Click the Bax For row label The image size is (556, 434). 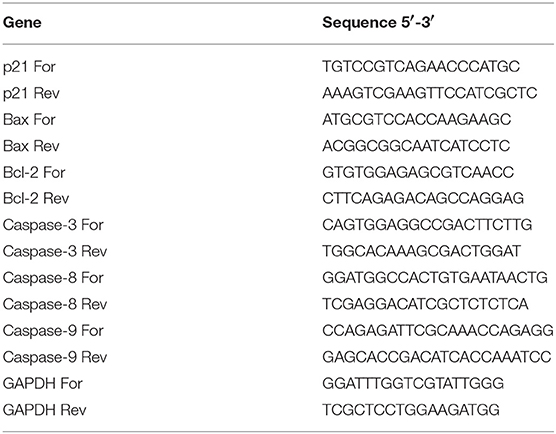point(29,119)
